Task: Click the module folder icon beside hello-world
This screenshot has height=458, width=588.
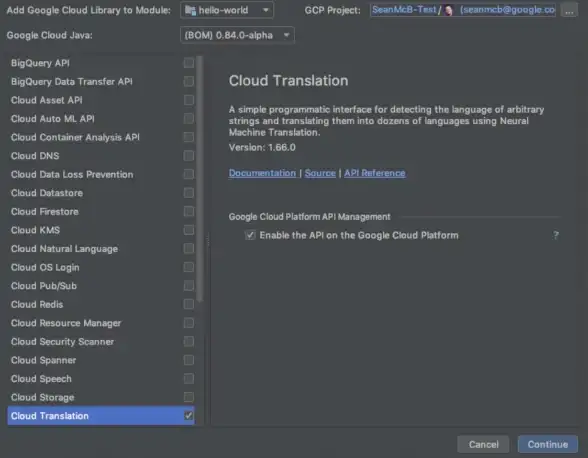Action: [190, 10]
